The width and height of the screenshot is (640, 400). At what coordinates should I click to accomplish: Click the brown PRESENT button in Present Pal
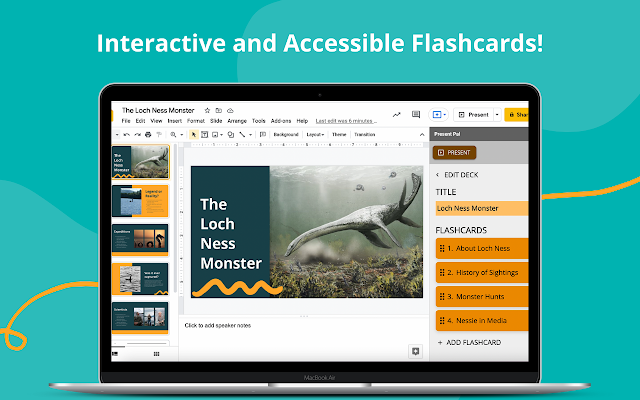pyautogui.click(x=454, y=153)
